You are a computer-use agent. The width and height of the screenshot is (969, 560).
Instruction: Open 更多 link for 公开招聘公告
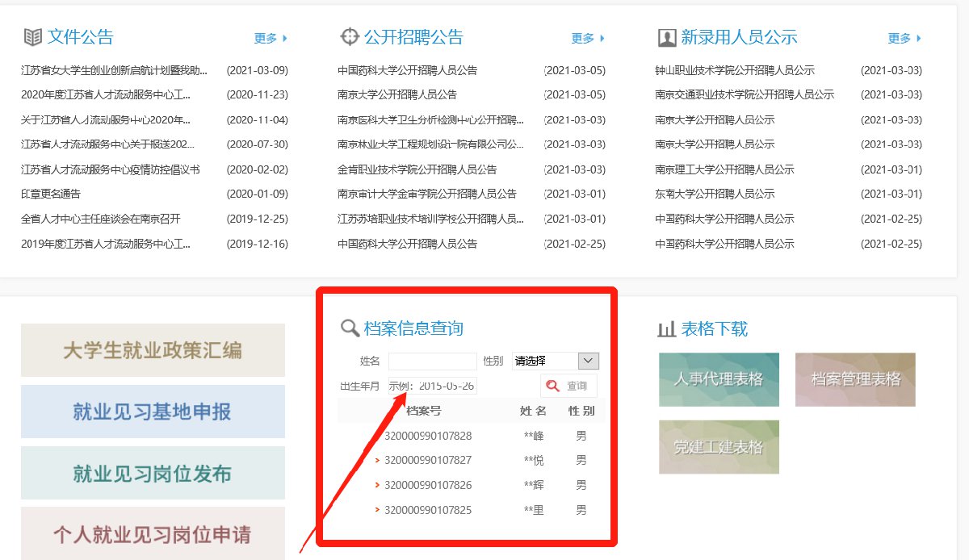coord(588,38)
